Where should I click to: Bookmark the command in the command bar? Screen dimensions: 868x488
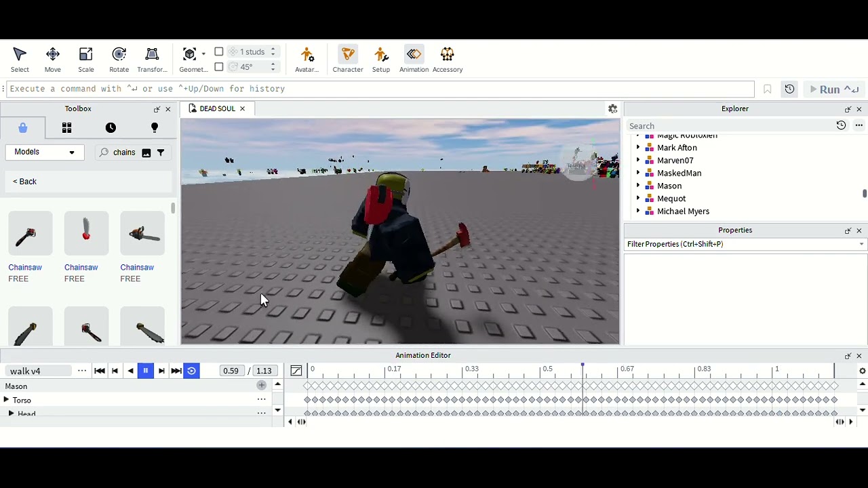(768, 89)
